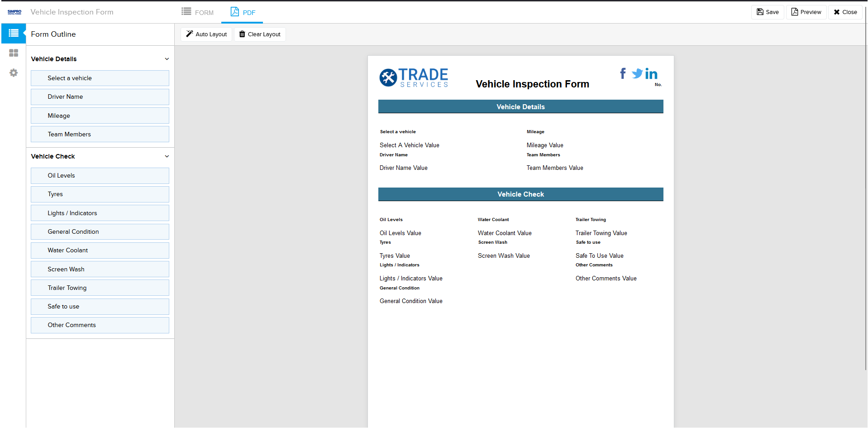
Task: Click the grid layout icon in left sidebar
Action: point(14,53)
